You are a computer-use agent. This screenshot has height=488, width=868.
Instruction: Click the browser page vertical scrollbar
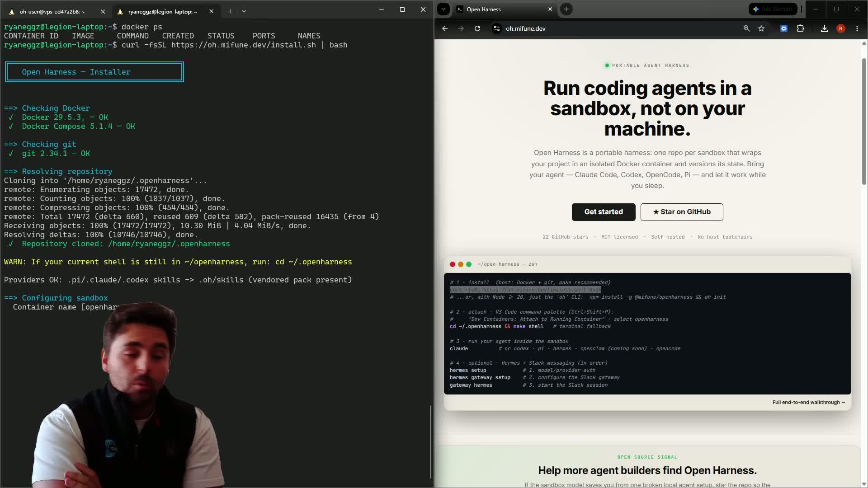tap(864, 122)
